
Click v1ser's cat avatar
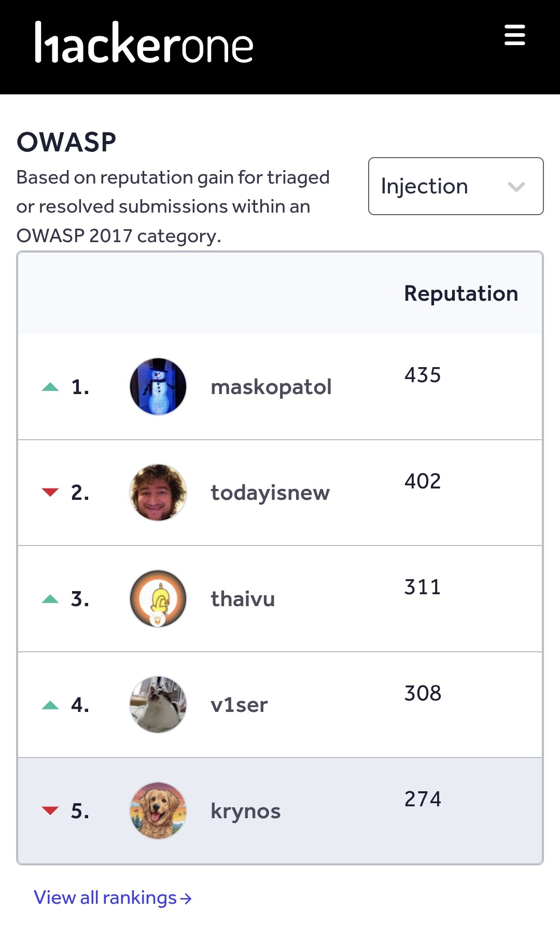(x=158, y=705)
